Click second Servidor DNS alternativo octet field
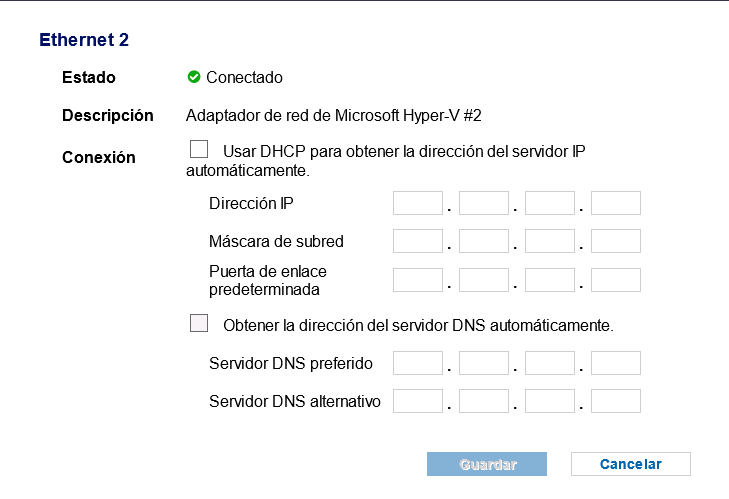 [x=484, y=401]
